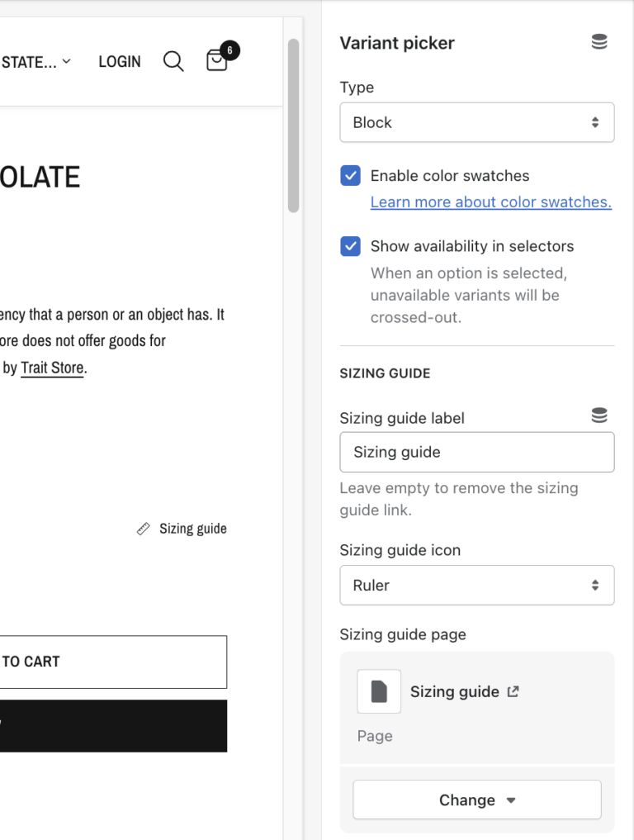Click the dynamic source icon for Sizing guide label
This screenshot has height=840, width=634.
(599, 414)
